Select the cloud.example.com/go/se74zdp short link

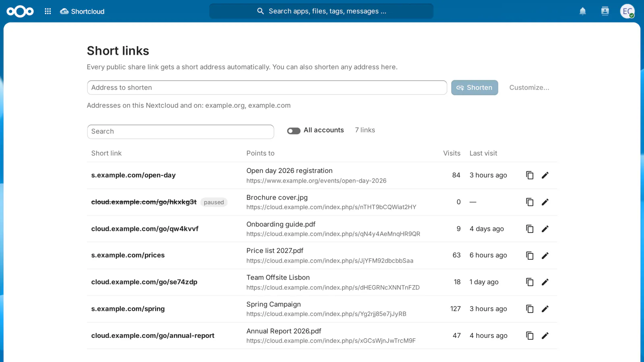pyautogui.click(x=144, y=282)
